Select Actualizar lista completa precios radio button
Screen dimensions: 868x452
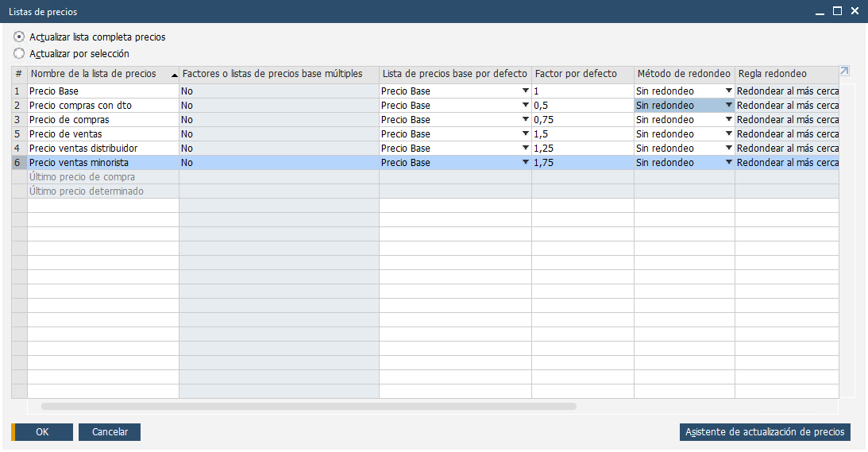click(19, 37)
